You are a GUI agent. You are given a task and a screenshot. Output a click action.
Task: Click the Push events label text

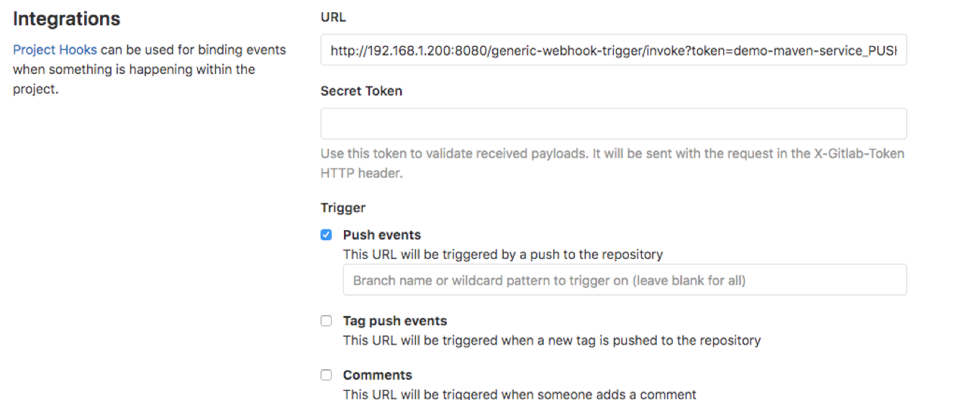(382, 235)
